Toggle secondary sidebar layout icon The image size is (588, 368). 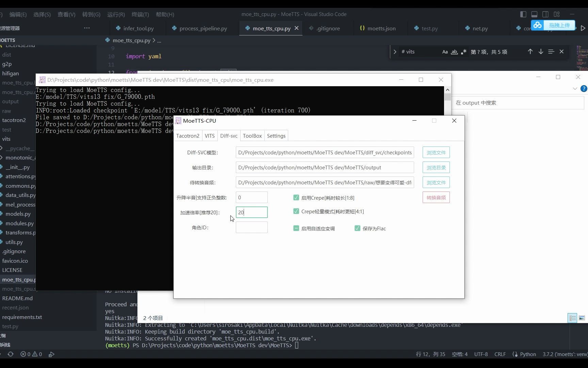pos(545,14)
